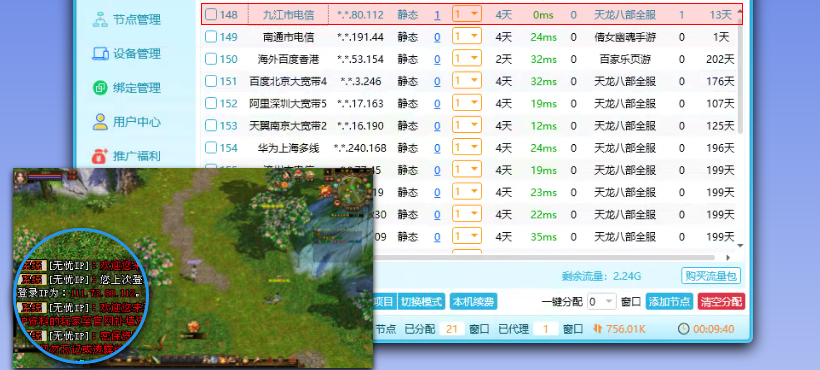Tick the checkbox for row 150
Viewport: 820px width, 370px height.
coord(211,59)
